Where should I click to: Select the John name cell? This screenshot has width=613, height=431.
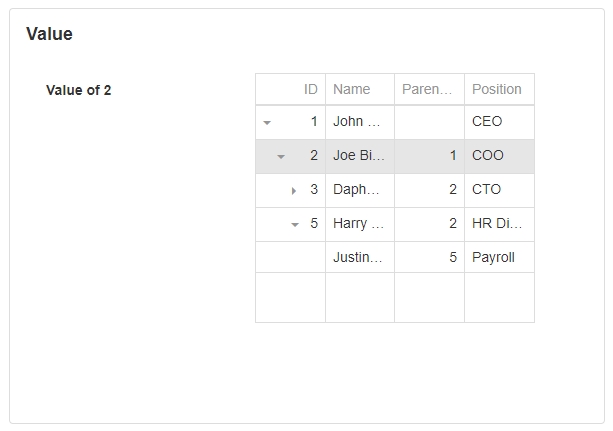(358, 122)
